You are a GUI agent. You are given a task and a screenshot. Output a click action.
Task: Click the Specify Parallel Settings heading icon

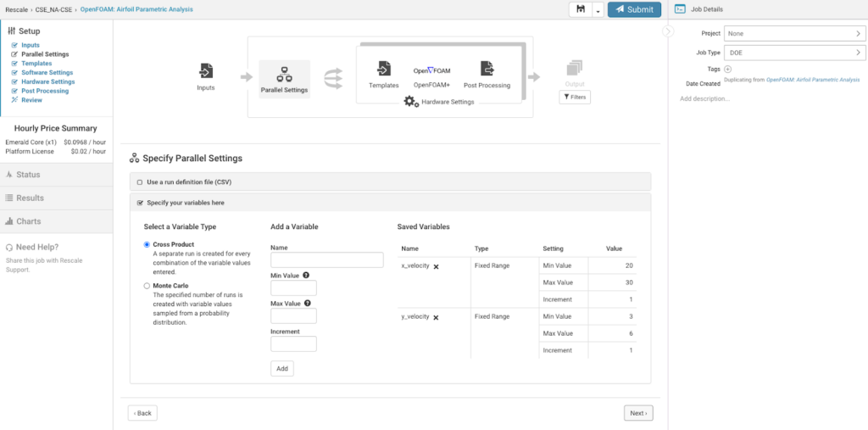click(134, 159)
